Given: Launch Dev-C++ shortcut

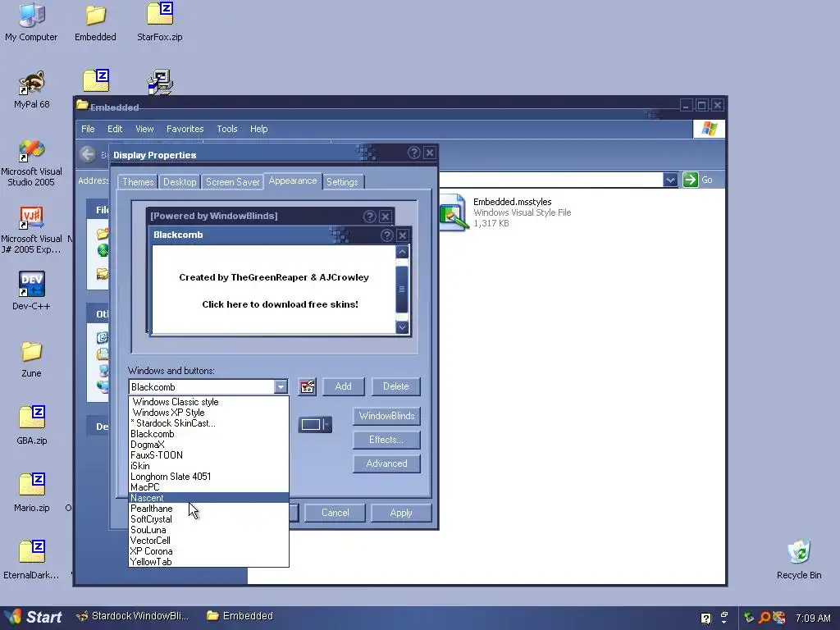Looking at the screenshot, I should [31, 290].
